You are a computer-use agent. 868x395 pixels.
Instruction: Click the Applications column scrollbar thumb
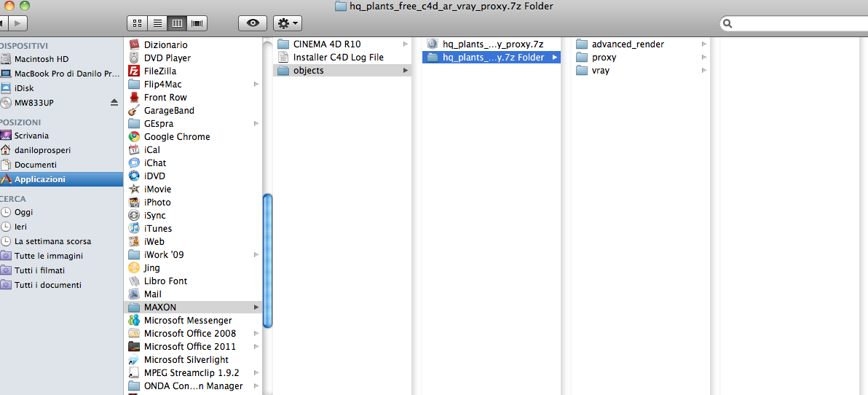[267, 260]
